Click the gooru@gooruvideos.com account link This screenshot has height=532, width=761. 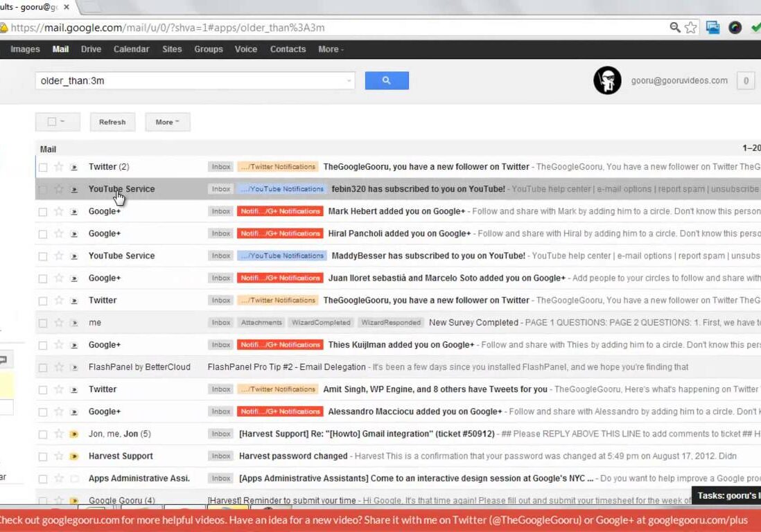coord(679,80)
